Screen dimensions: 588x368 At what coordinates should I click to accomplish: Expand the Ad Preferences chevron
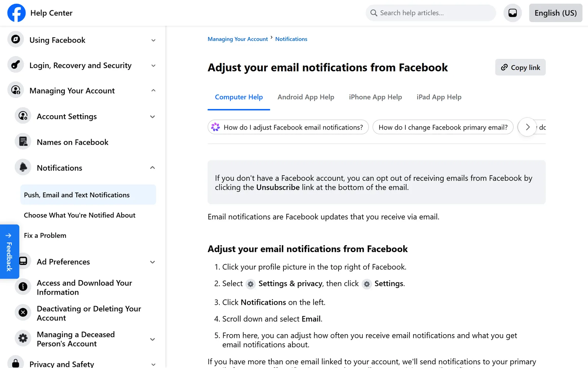click(x=153, y=262)
